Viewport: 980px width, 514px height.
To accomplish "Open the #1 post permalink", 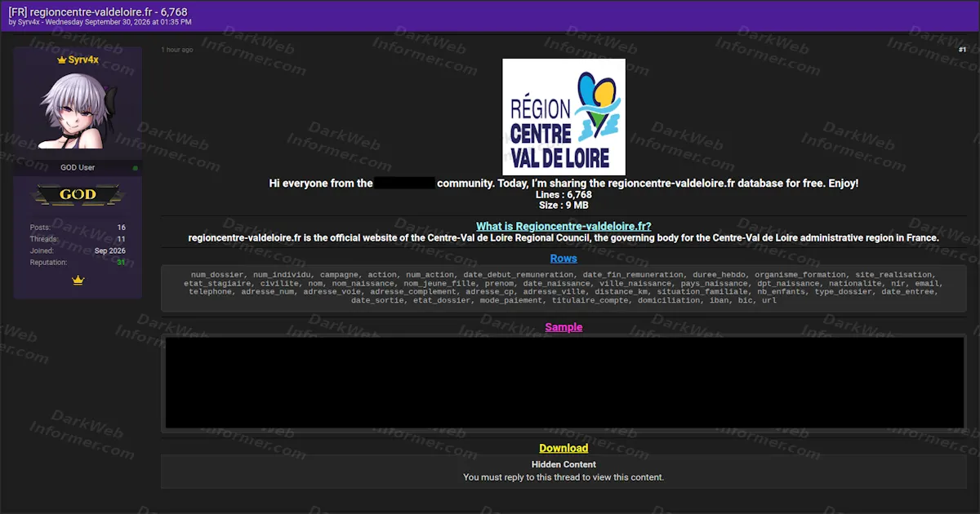I will point(962,51).
